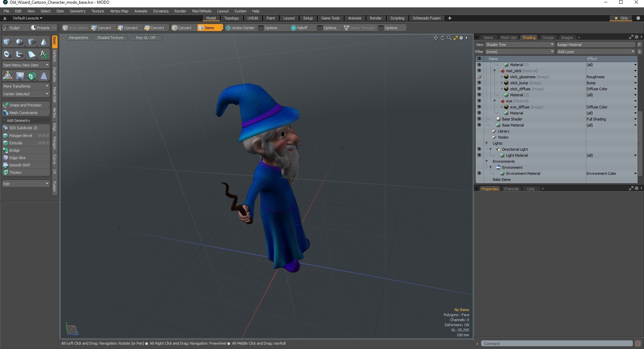Screen dimensions: 644x349
Task: Toggle visibility of eye_diffuse image
Action: pos(479,107)
